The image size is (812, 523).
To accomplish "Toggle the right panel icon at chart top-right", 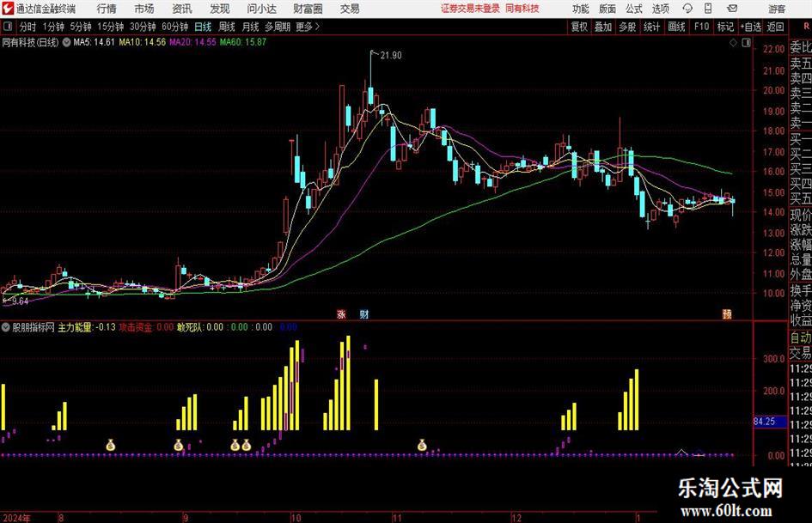I will tap(746, 43).
